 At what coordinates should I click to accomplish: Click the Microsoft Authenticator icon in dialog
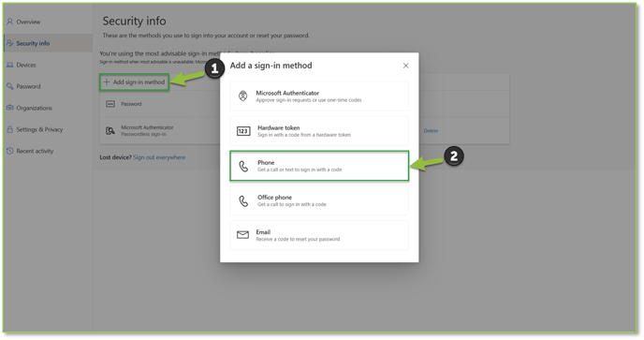pos(242,96)
